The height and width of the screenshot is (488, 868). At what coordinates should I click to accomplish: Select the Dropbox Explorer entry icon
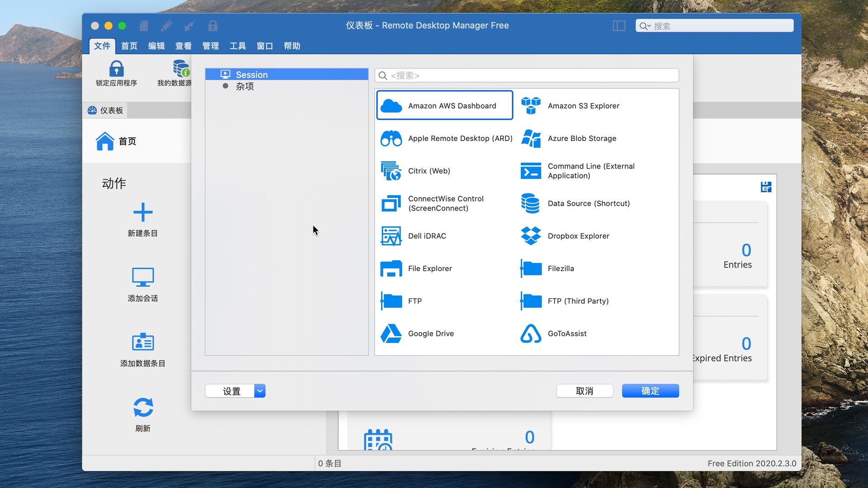[531, 236]
